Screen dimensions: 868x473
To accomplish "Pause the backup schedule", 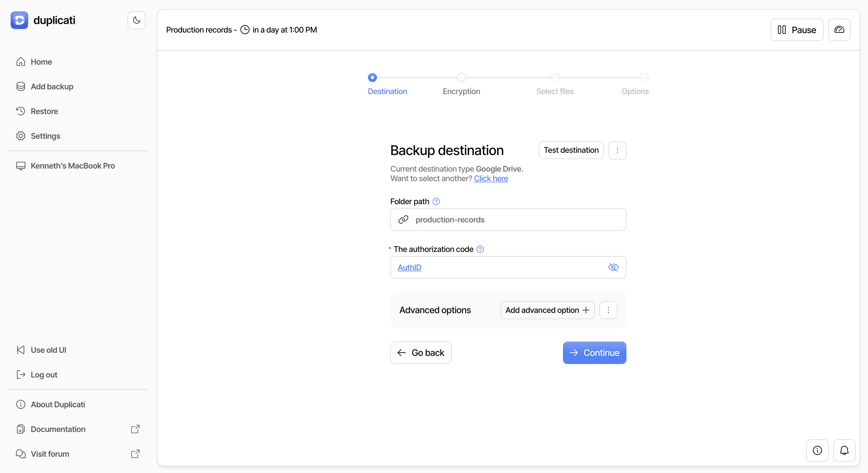I will (x=797, y=30).
